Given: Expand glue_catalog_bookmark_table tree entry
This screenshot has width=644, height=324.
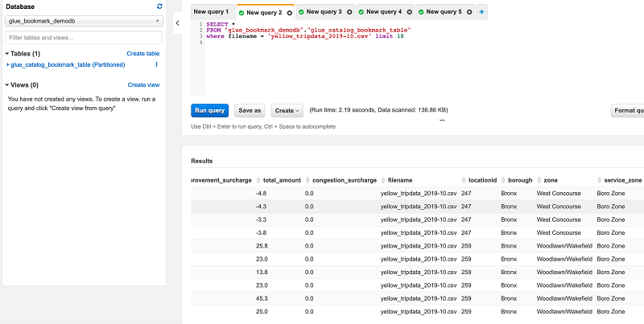Looking at the screenshot, I should (x=8, y=64).
